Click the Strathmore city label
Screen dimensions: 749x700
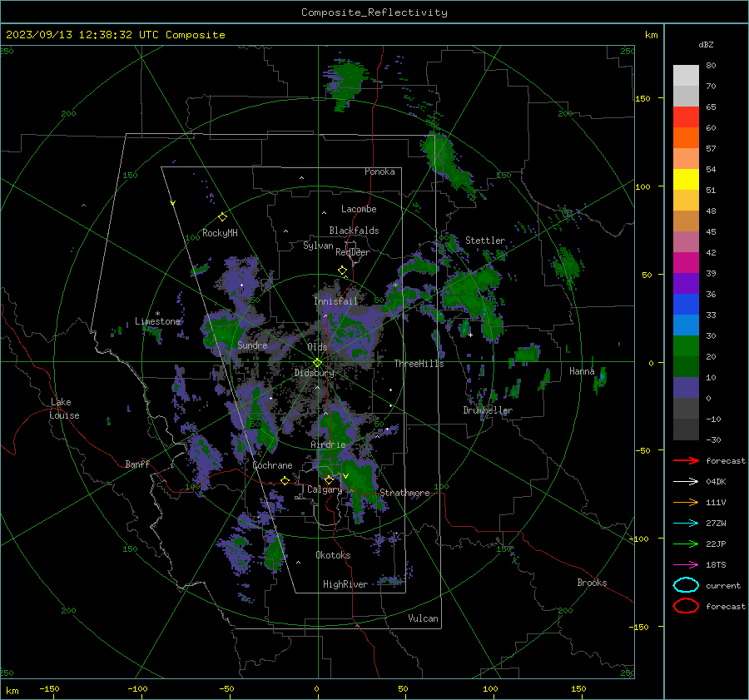click(404, 493)
